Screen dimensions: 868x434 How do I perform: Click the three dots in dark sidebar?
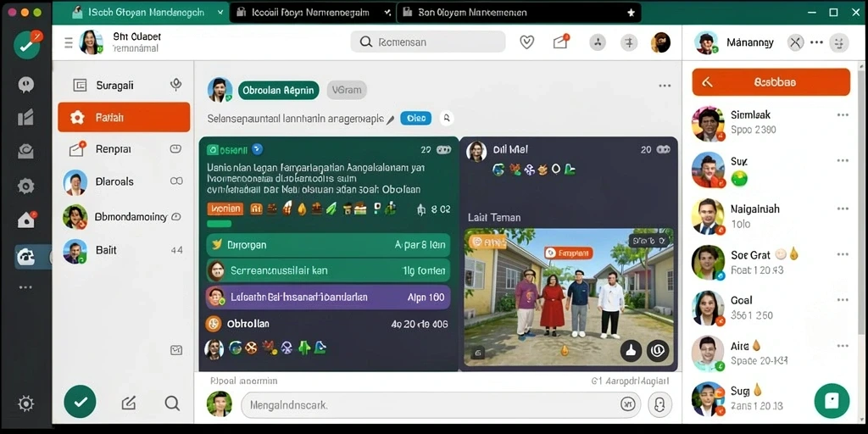click(25, 287)
